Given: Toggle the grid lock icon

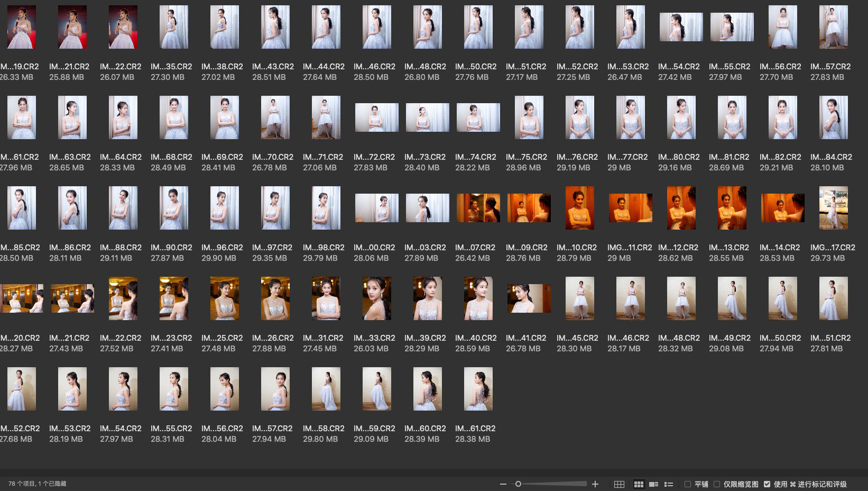Looking at the screenshot, I should 619,484.
